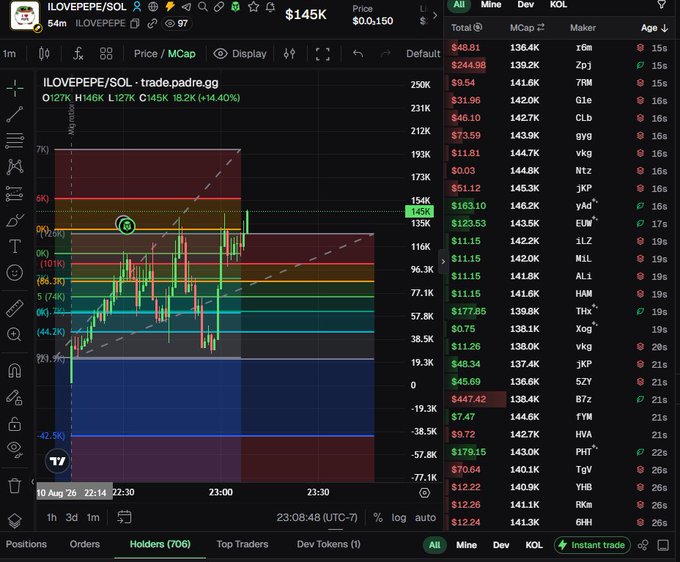Enable auto scale on price axis
Viewport: 680px width, 562px height.
425,517
